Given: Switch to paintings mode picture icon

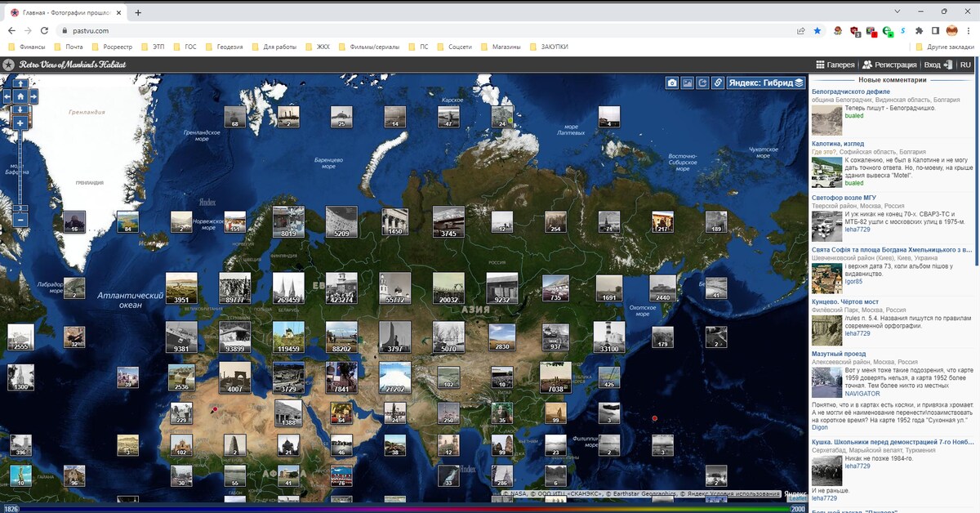Looking at the screenshot, I should pos(687,83).
